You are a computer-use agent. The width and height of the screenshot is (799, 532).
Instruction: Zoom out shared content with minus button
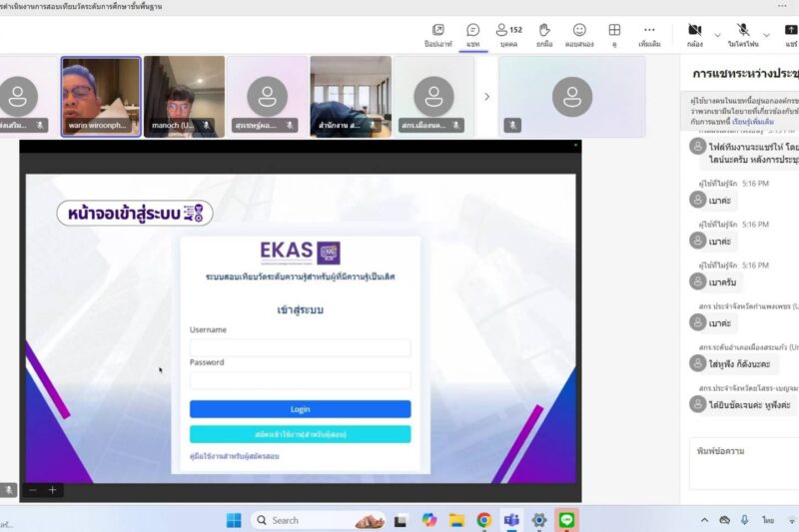(33, 490)
